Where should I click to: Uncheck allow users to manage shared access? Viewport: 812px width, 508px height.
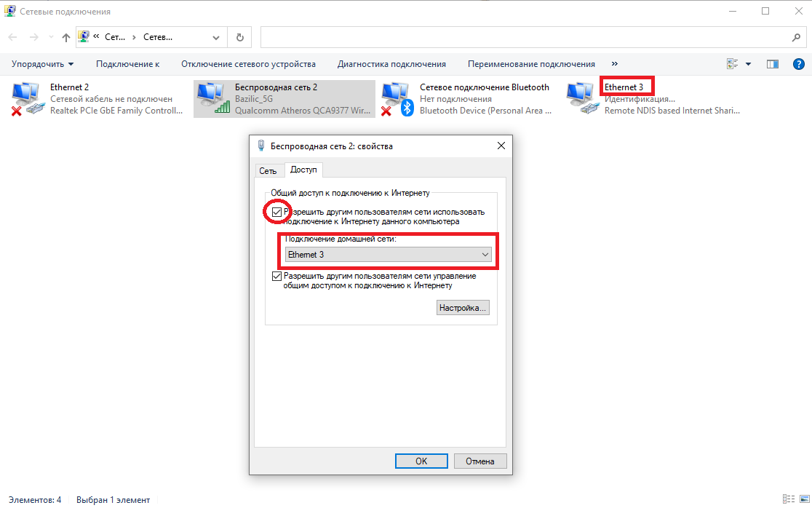(x=276, y=277)
